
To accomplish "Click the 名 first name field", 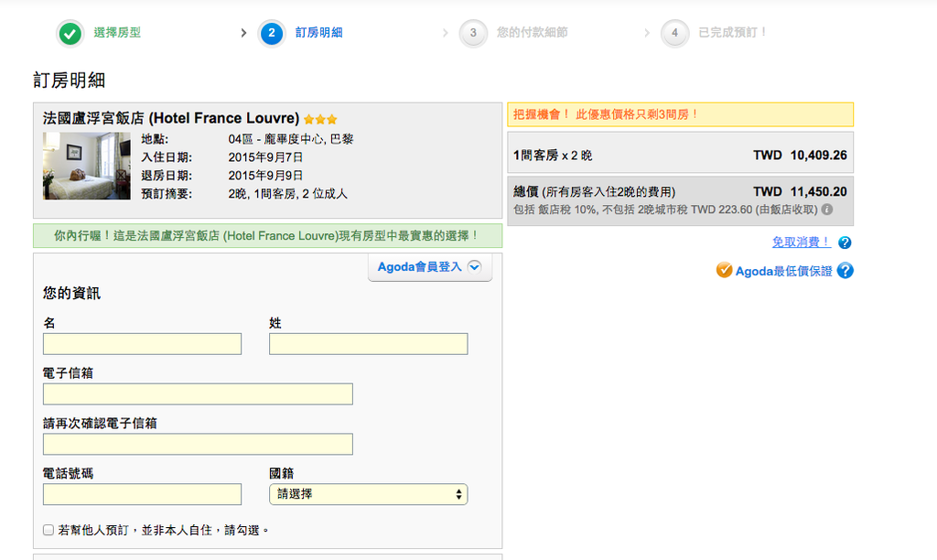I will [142, 344].
